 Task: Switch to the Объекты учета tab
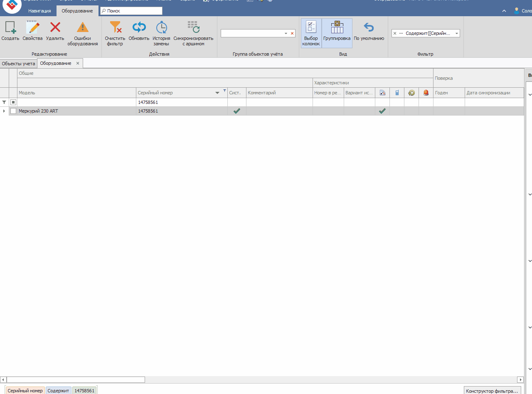[18, 63]
